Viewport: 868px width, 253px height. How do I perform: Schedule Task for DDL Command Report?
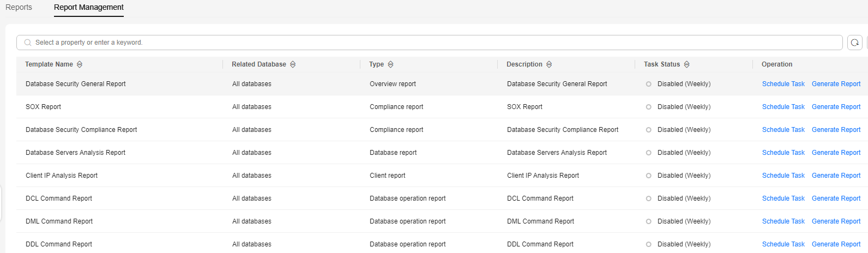point(783,244)
